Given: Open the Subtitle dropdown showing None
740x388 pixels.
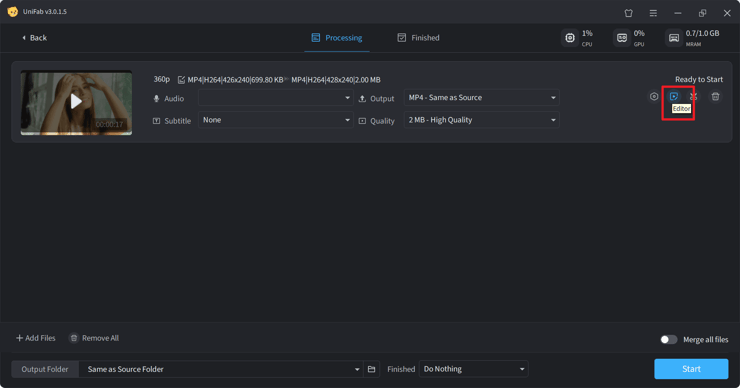Looking at the screenshot, I should (276, 120).
